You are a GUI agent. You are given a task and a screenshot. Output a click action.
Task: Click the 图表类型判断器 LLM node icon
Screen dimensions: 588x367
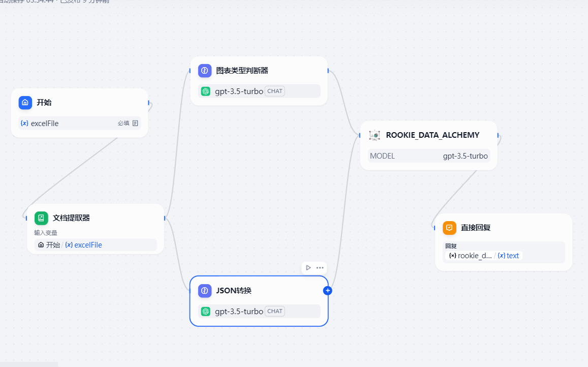[x=205, y=71]
